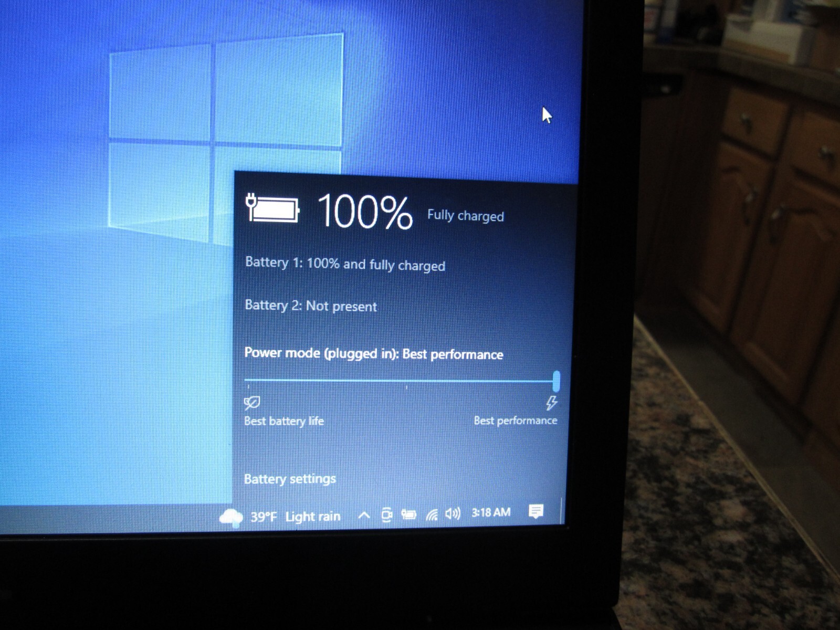Click the power mode slider thumb
This screenshot has width=840, height=630.
pyautogui.click(x=556, y=381)
